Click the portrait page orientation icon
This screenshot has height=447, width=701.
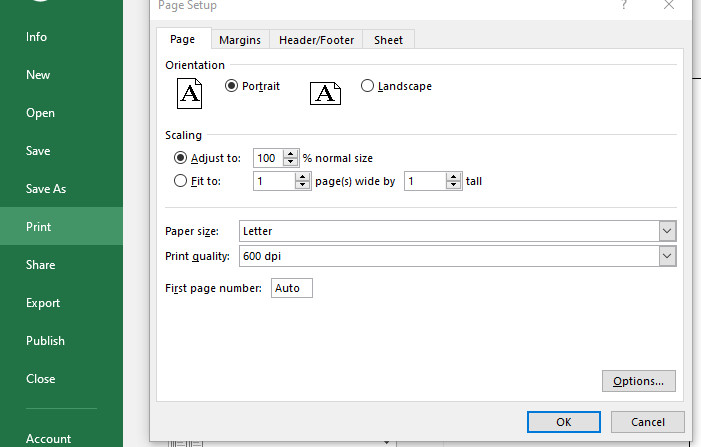(190, 93)
